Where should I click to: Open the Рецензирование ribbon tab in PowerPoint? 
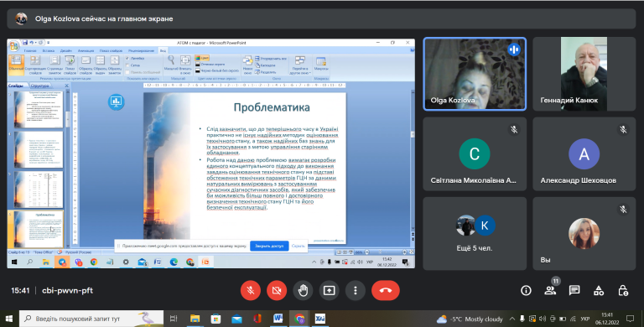(141, 50)
